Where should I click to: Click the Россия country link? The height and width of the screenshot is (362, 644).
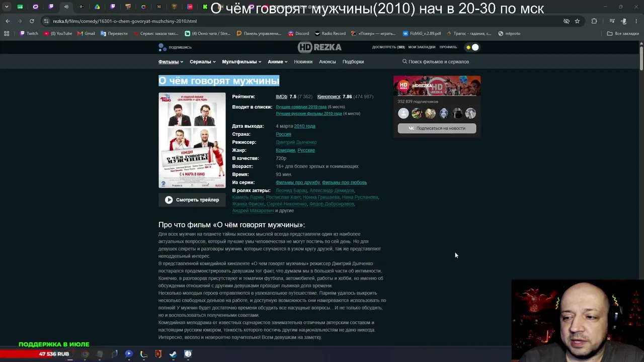point(283,134)
